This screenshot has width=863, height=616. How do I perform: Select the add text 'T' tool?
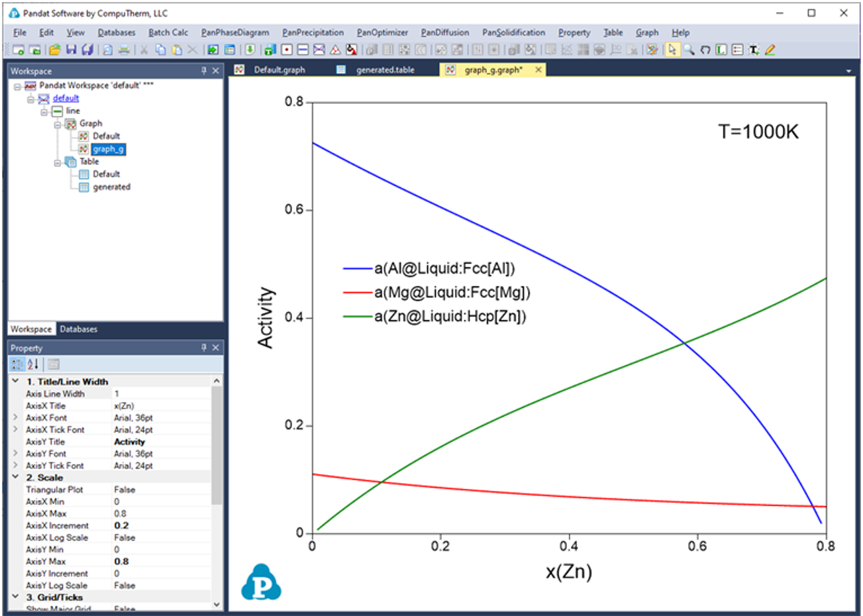click(x=754, y=50)
